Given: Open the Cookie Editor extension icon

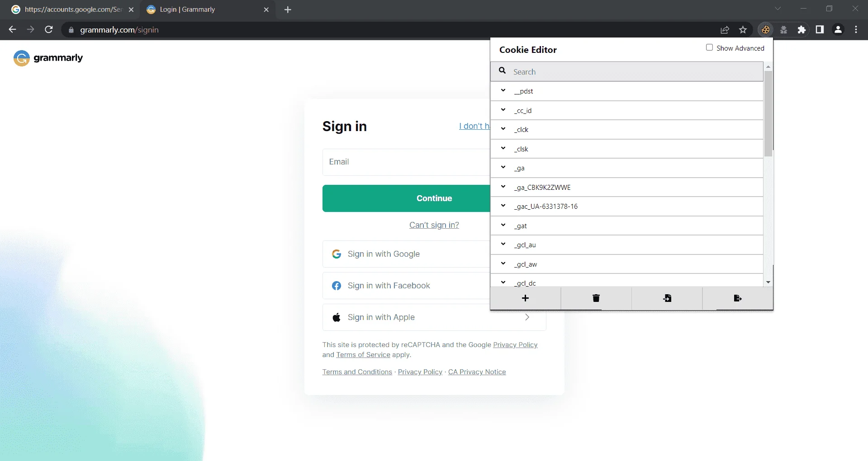Looking at the screenshot, I should (x=765, y=30).
